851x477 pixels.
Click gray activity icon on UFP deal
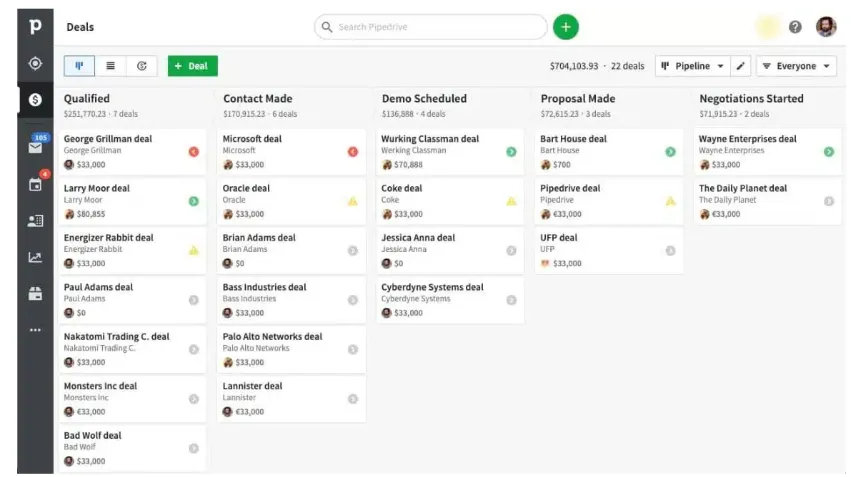[670, 250]
